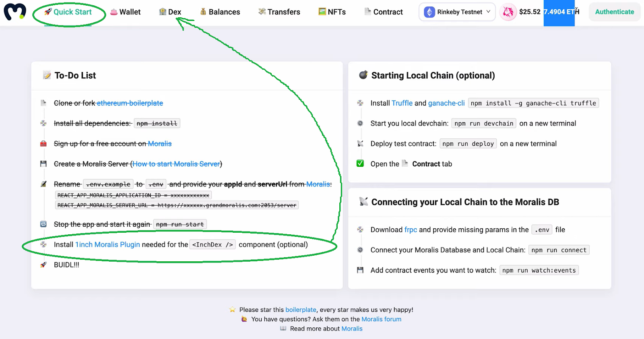The image size is (644, 339).
Task: Click the pencil icon beside Rename
Action: [x=43, y=184]
